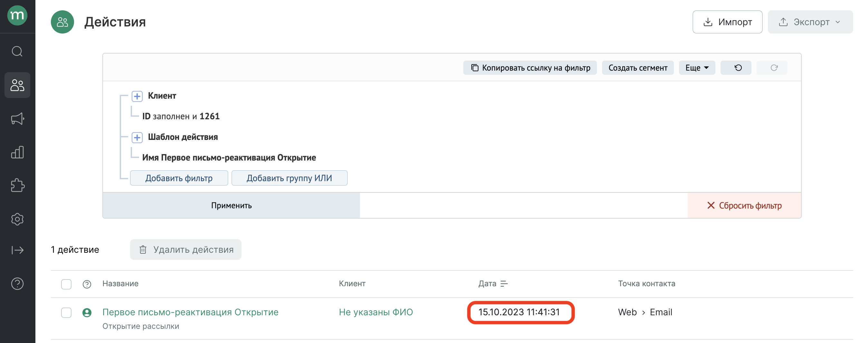Click the expand sidebar arrow icon
Viewport: 868px width, 343px height.
(x=17, y=250)
